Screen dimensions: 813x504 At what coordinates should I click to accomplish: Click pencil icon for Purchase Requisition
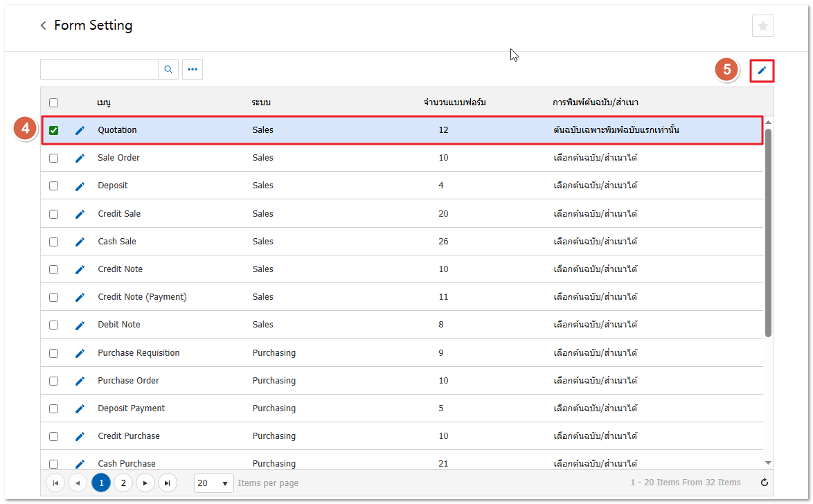click(x=80, y=353)
